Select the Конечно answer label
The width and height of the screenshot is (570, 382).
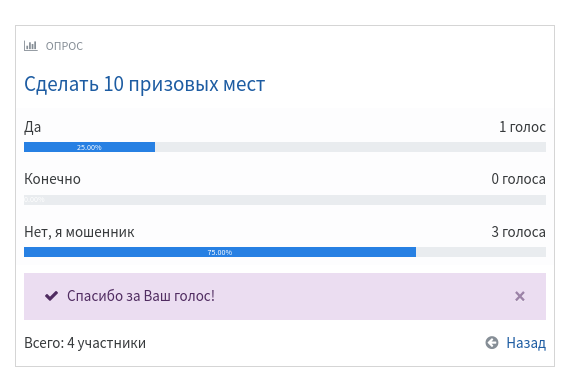tap(52, 179)
